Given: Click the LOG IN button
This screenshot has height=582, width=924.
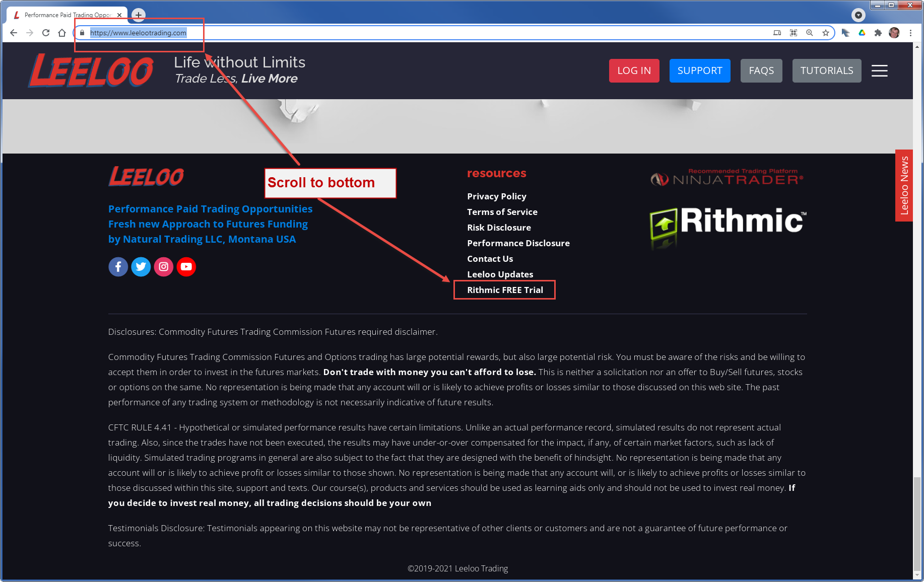Looking at the screenshot, I should pos(634,70).
